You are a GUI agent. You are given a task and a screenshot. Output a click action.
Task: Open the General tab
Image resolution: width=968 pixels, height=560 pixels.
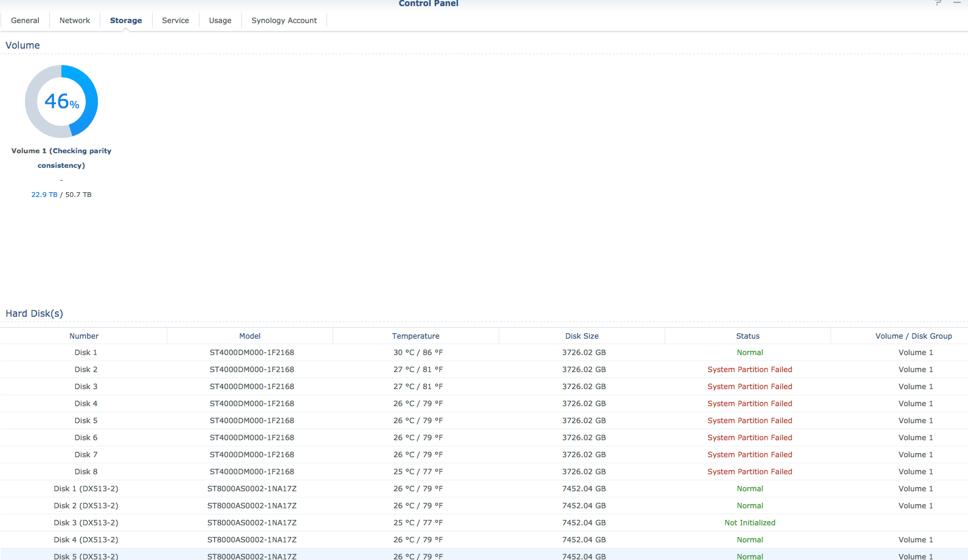click(25, 21)
